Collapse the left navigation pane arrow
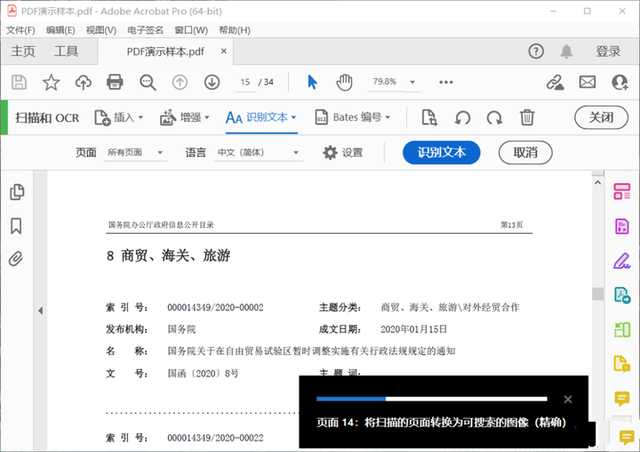This screenshot has width=640, height=452. click(40, 311)
